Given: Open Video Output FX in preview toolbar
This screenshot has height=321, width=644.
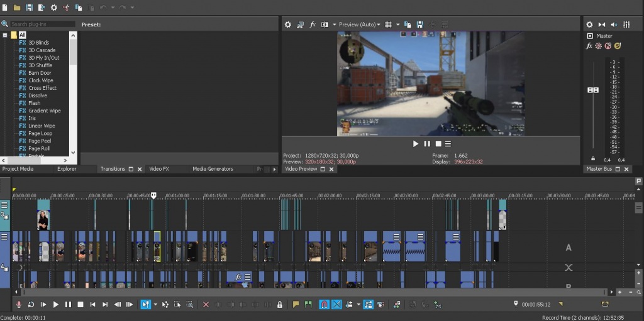Looking at the screenshot, I should (313, 24).
